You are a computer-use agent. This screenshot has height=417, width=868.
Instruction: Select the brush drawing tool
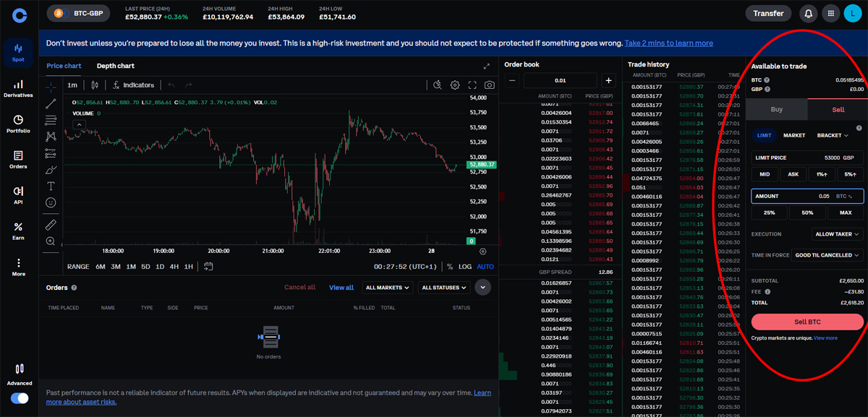click(x=51, y=170)
